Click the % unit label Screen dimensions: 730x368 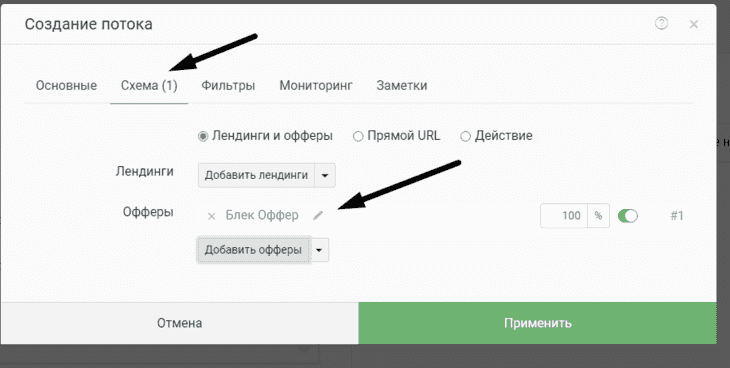click(598, 216)
